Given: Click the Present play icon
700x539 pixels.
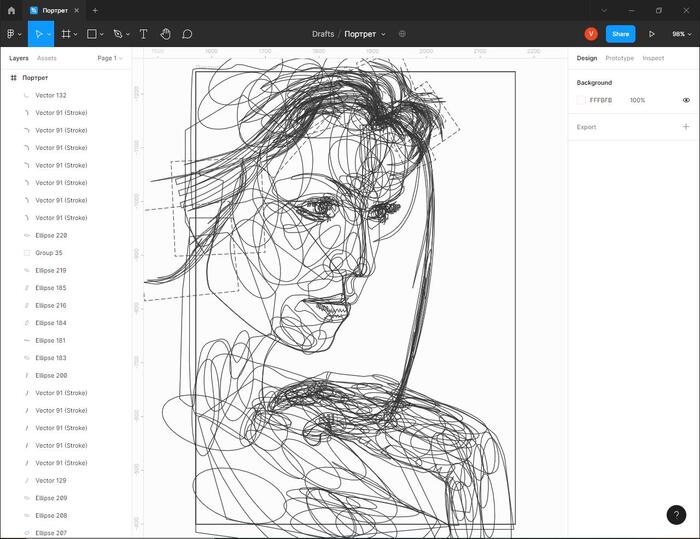Looking at the screenshot, I should [x=652, y=34].
